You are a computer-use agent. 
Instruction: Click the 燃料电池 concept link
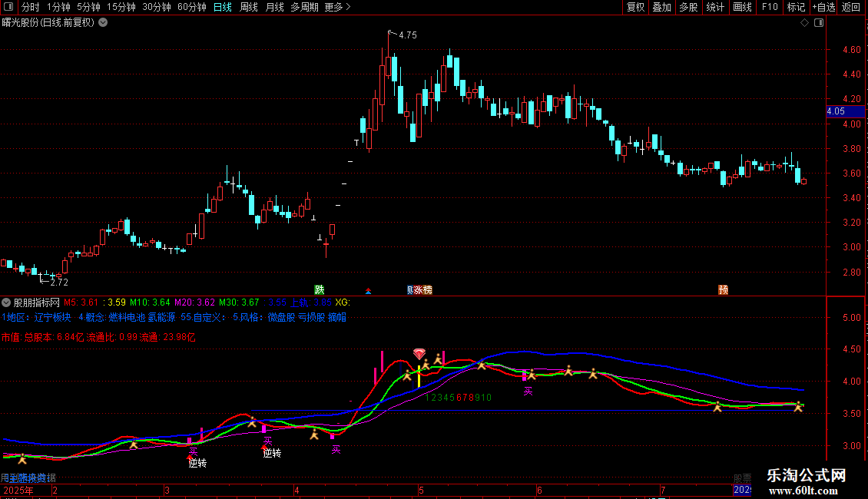[x=127, y=317]
